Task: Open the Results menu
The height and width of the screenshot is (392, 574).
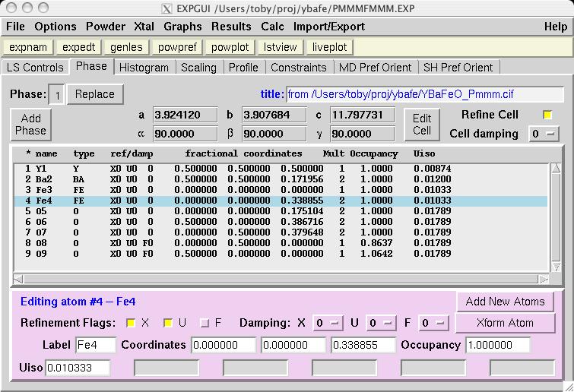Action: coord(231,27)
